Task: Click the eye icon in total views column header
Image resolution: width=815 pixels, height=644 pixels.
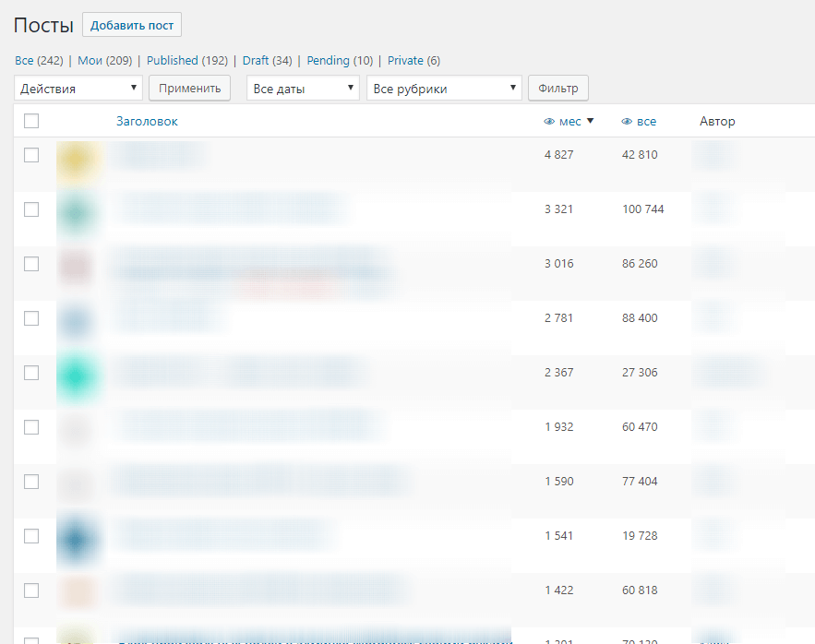Action: pos(627,122)
